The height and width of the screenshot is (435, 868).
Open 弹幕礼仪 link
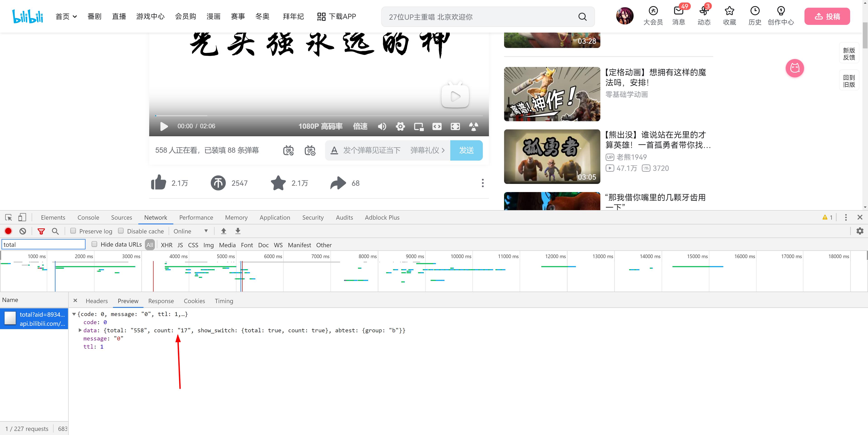pos(427,150)
